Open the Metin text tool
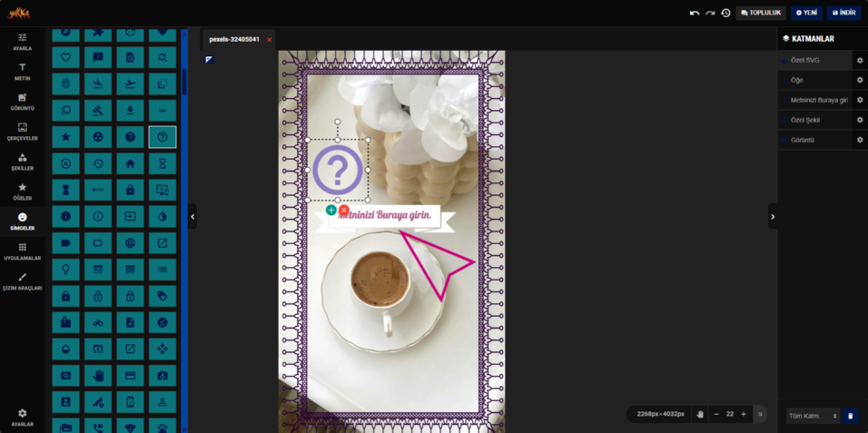 (22, 72)
